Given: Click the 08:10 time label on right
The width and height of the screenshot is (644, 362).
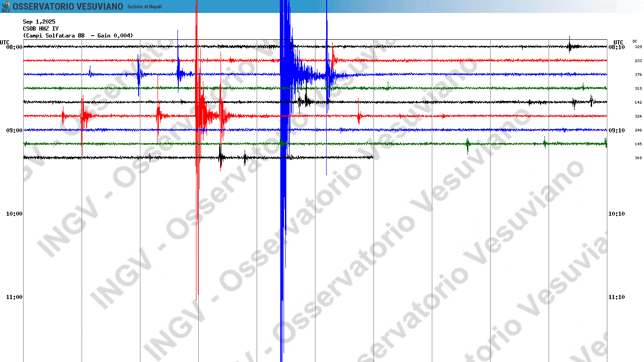Looking at the screenshot, I should pyautogui.click(x=616, y=47).
